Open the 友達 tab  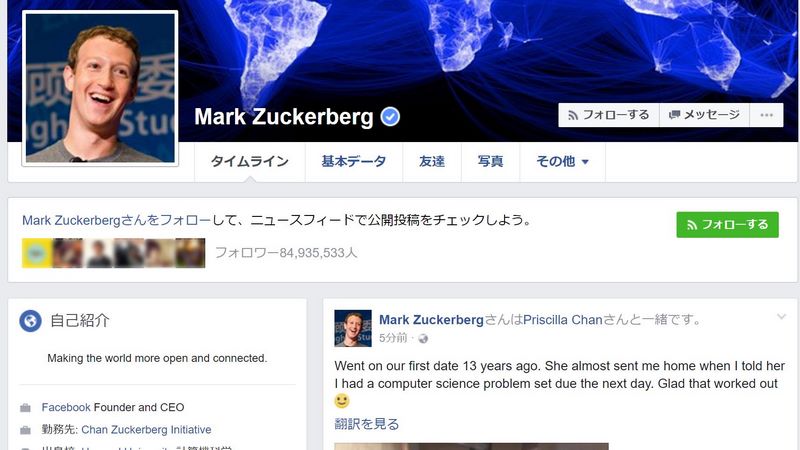pyautogui.click(x=432, y=162)
